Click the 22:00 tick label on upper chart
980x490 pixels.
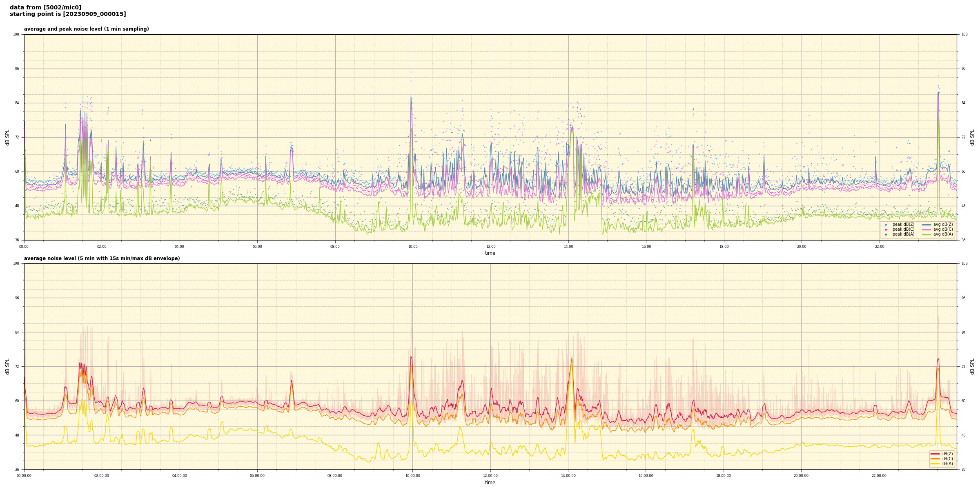click(x=879, y=247)
